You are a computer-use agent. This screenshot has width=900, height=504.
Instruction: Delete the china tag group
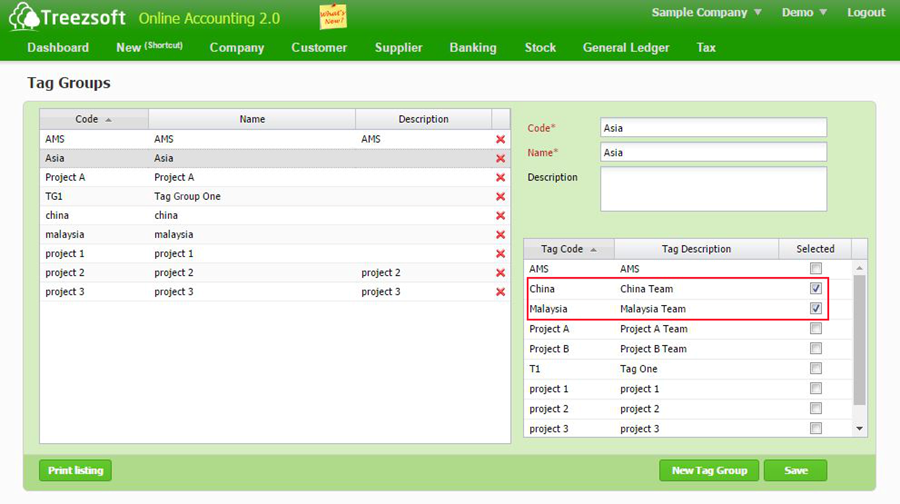pos(501,215)
